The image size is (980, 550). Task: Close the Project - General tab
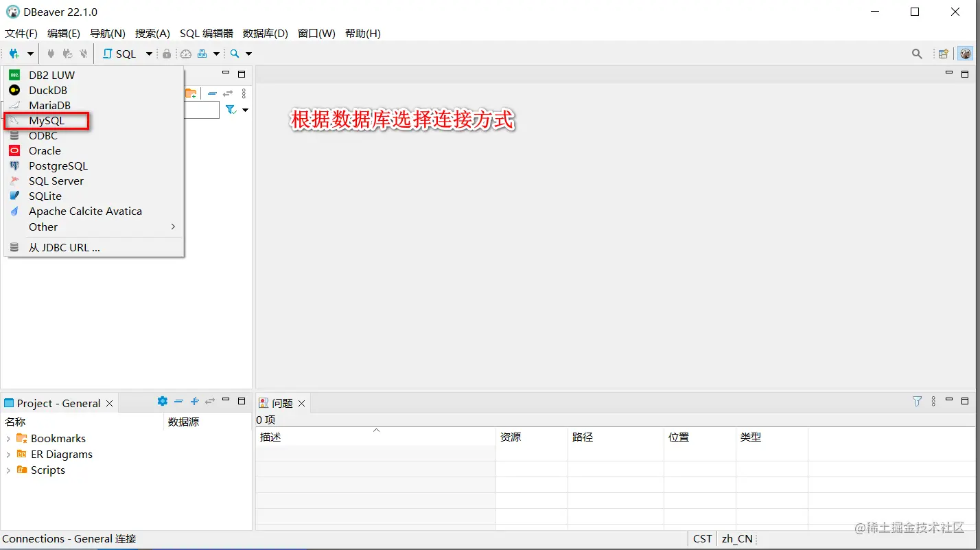point(110,403)
